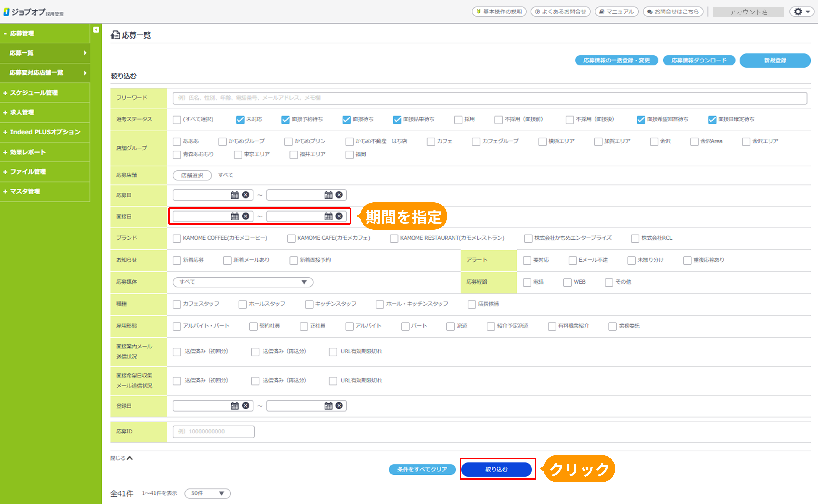
Task: Collapse the green sidebar with arrow icon
Action: coord(96,30)
